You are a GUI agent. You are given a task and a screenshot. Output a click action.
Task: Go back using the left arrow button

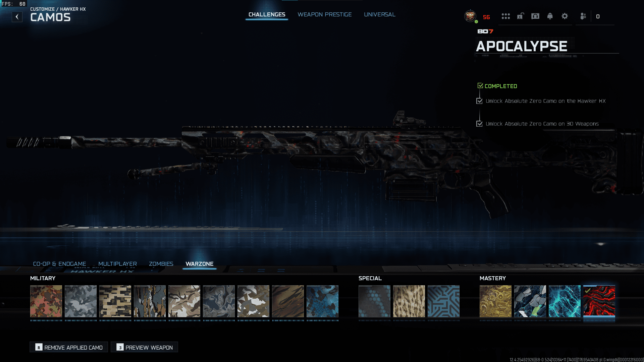coord(17,17)
